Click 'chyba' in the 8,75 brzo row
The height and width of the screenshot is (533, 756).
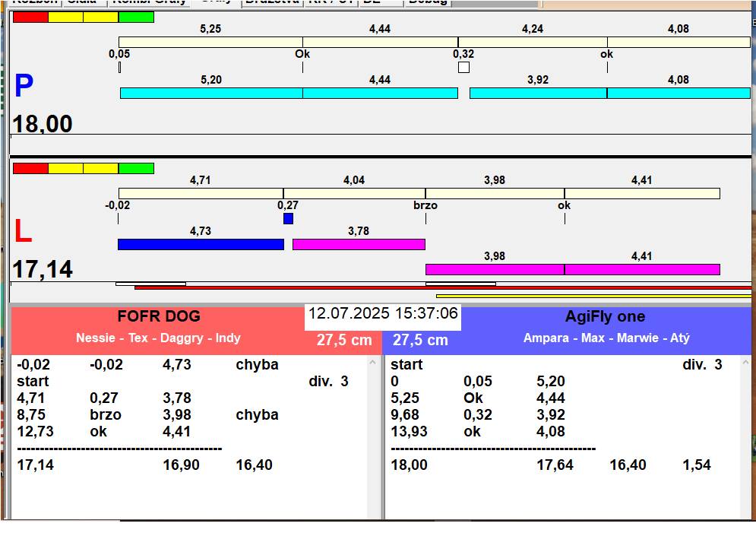(257, 415)
